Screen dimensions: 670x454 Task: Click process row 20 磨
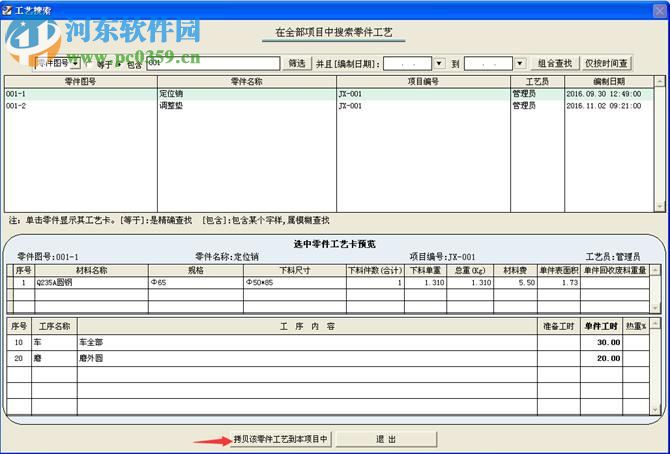pos(328,359)
